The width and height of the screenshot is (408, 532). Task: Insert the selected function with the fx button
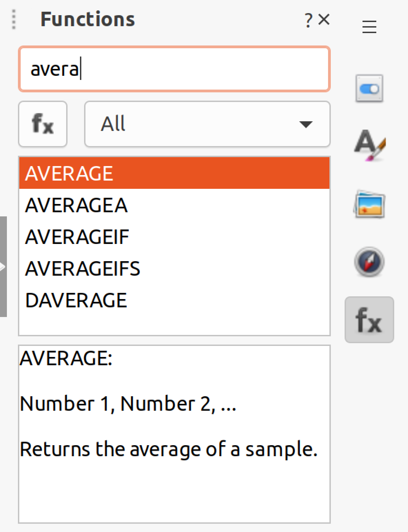click(43, 124)
